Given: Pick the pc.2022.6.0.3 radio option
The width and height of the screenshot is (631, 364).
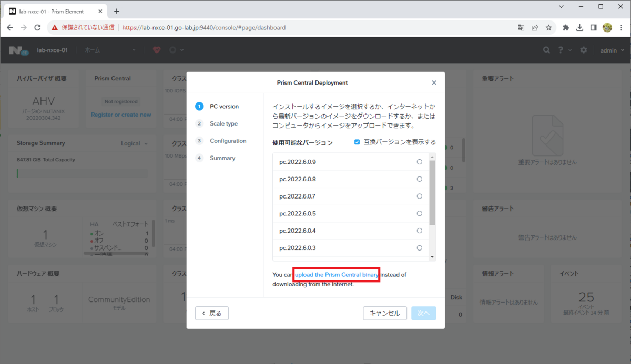Looking at the screenshot, I should tap(419, 248).
